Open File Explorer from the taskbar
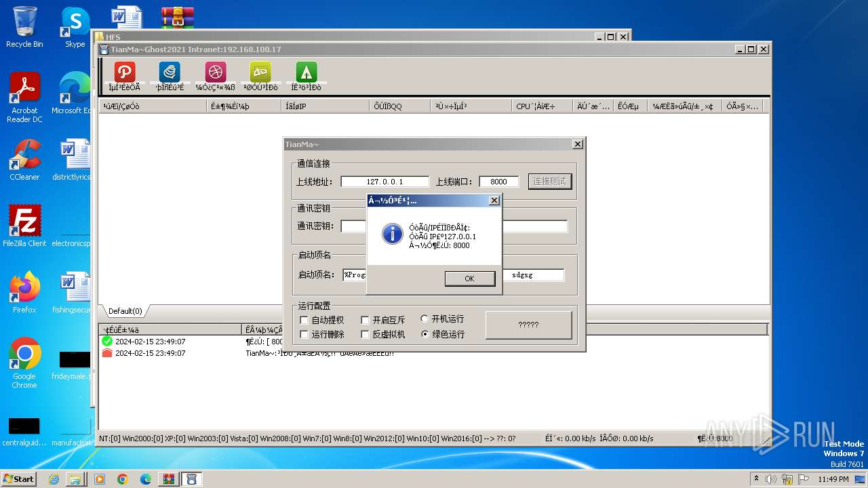The width and height of the screenshot is (868, 488). pyautogui.click(x=75, y=479)
